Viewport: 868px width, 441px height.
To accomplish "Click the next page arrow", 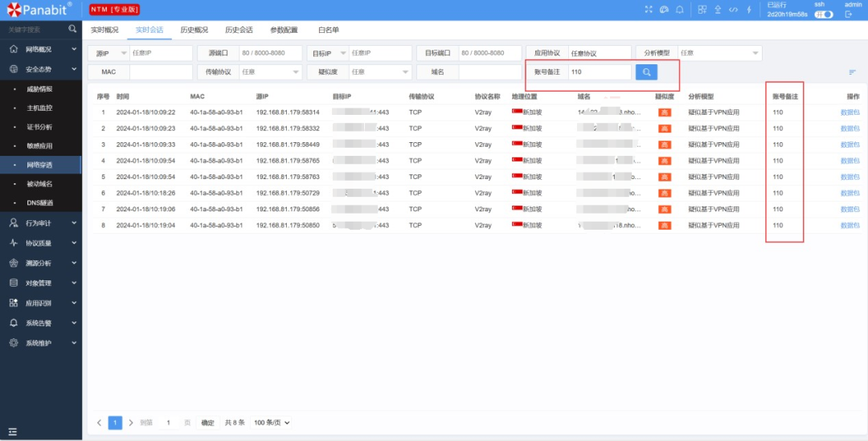I will [x=131, y=423].
